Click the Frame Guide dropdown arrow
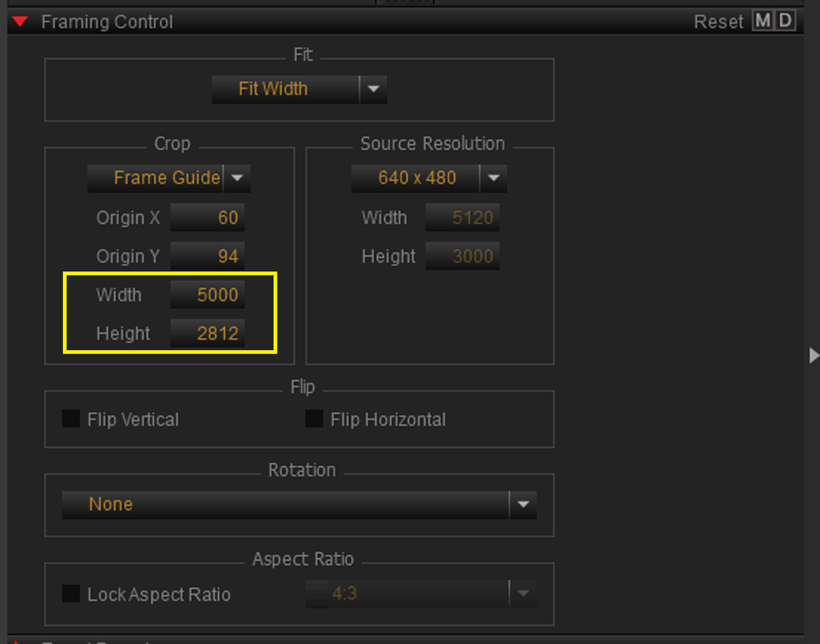This screenshot has height=644, width=820. click(x=237, y=178)
